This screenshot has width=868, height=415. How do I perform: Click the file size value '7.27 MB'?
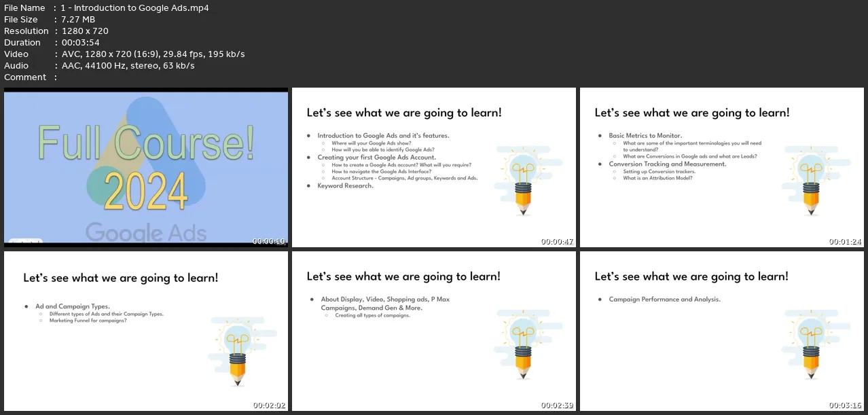point(78,20)
